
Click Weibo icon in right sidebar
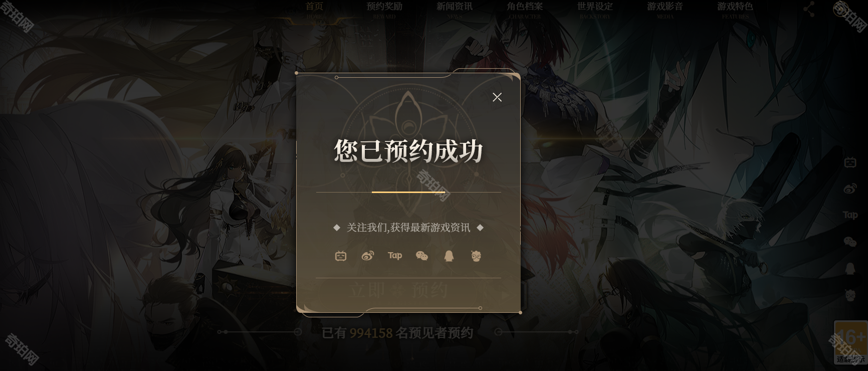(850, 189)
